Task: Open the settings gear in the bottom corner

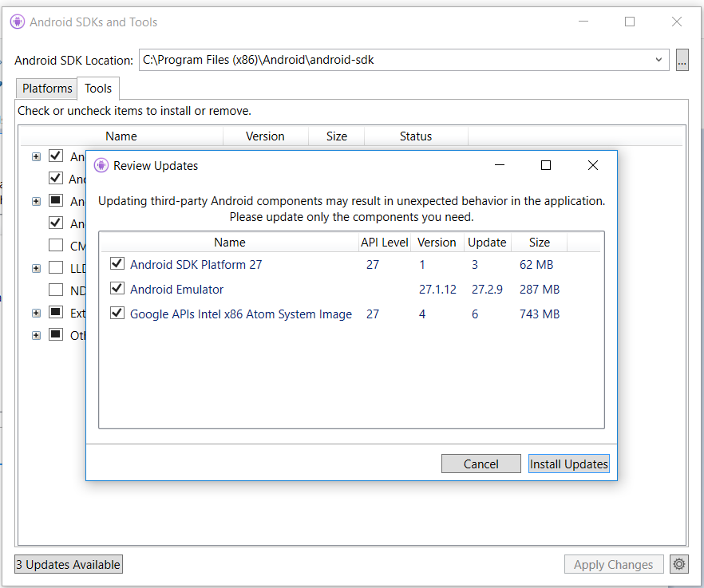Action: 678,564
